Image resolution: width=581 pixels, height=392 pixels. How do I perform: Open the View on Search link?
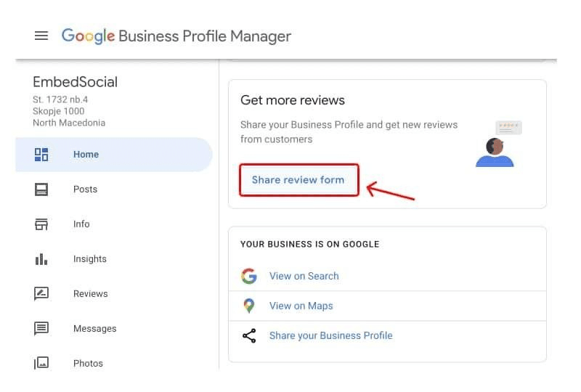pos(304,277)
